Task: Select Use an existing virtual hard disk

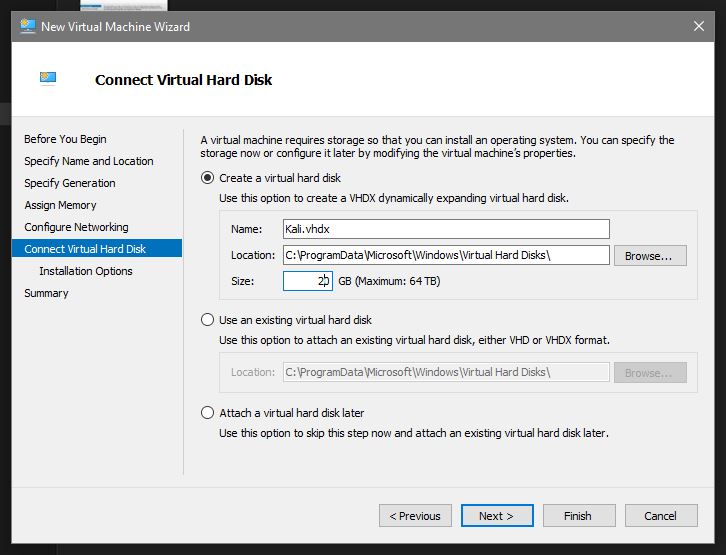Action: [x=208, y=320]
